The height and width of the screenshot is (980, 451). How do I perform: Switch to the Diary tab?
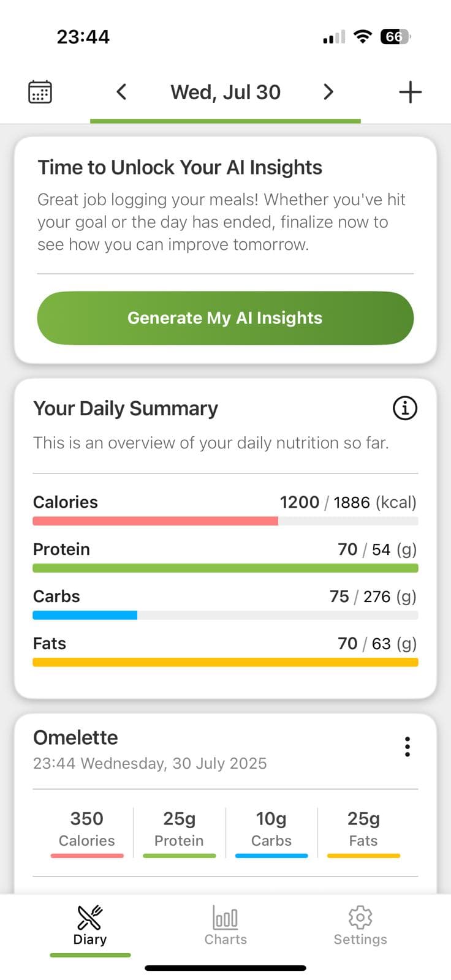pyautogui.click(x=90, y=925)
